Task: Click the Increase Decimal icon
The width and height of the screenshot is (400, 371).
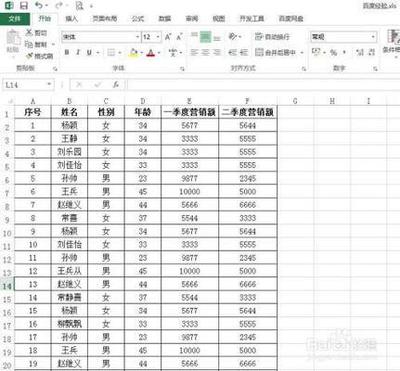Action: click(360, 52)
